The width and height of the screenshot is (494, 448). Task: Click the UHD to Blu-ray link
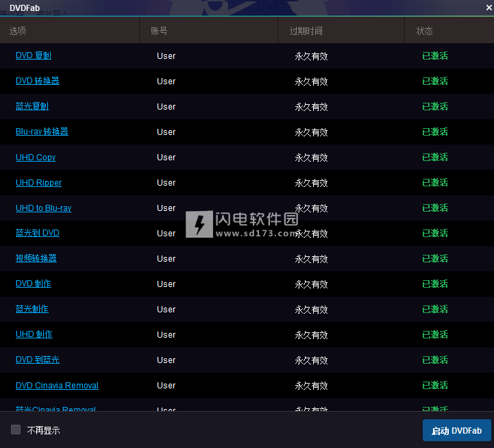coord(43,208)
